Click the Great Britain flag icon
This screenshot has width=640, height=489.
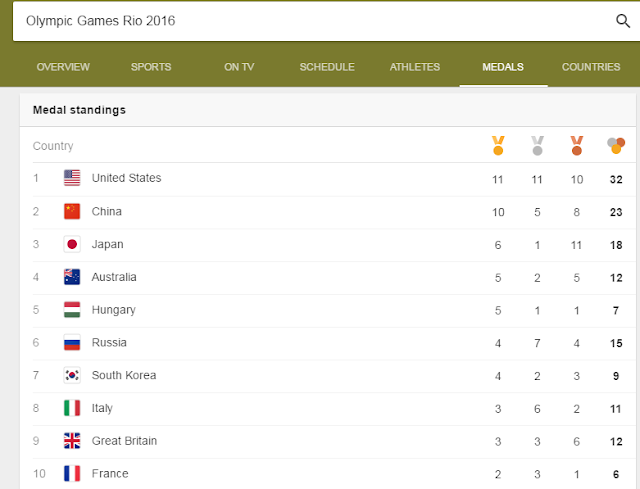point(72,441)
